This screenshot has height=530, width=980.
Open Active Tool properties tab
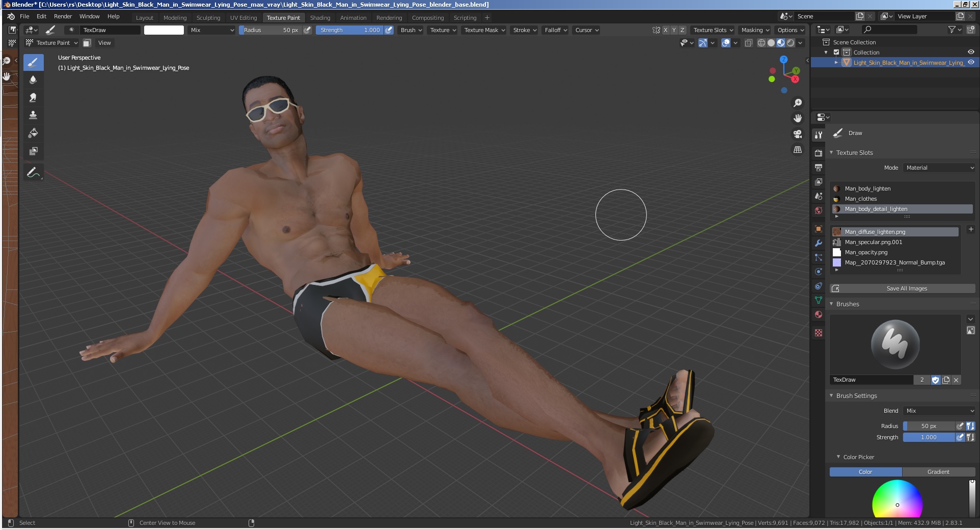point(819,135)
